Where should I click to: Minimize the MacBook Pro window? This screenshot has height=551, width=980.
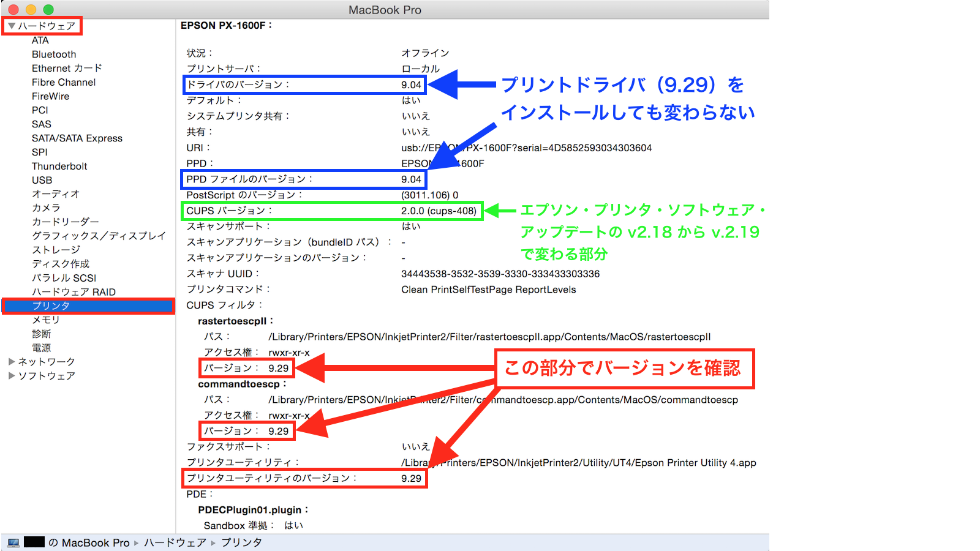point(31,10)
